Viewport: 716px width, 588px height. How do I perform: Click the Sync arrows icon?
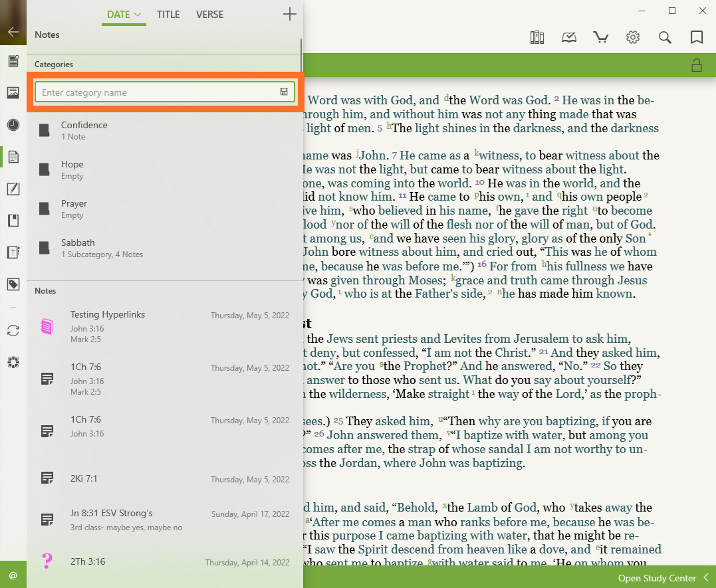(x=13, y=330)
